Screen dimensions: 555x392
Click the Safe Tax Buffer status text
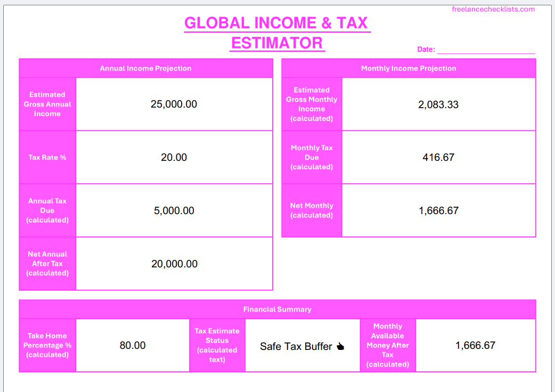point(296,346)
